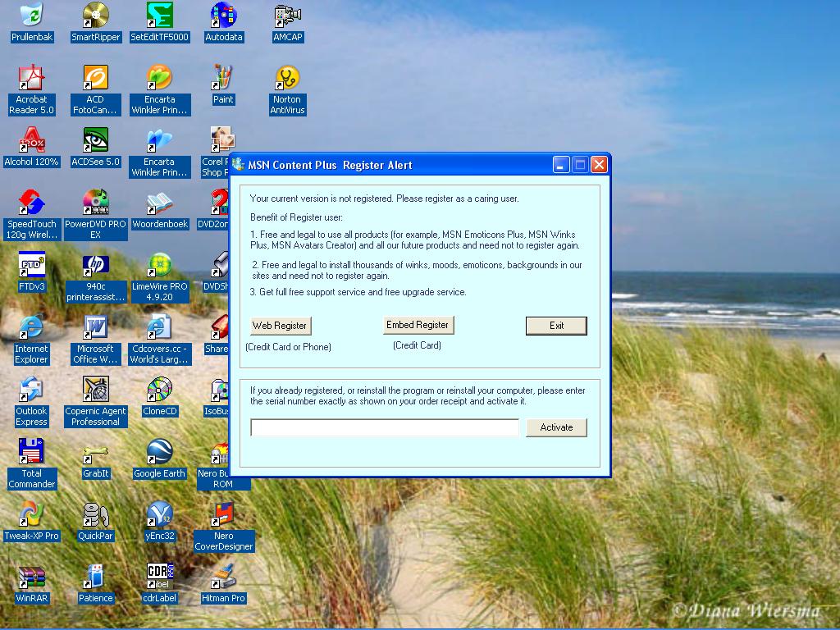Click Exit in the Register Alert dialog
The height and width of the screenshot is (630, 840).
[556, 326]
